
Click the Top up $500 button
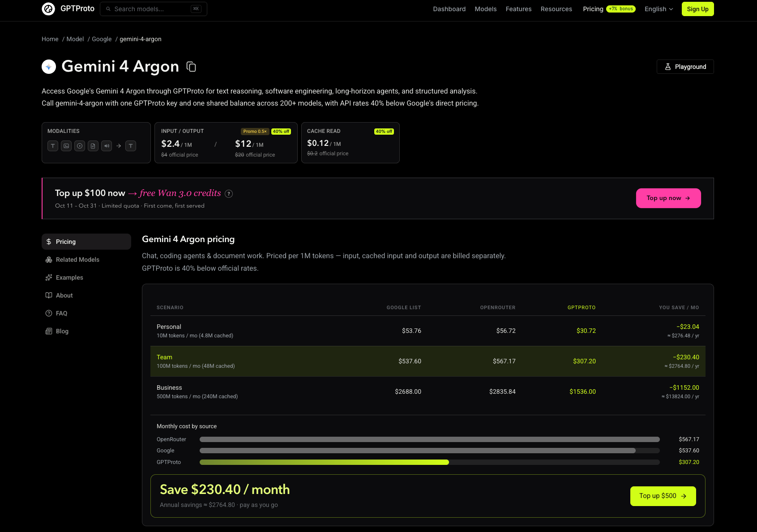tap(663, 496)
